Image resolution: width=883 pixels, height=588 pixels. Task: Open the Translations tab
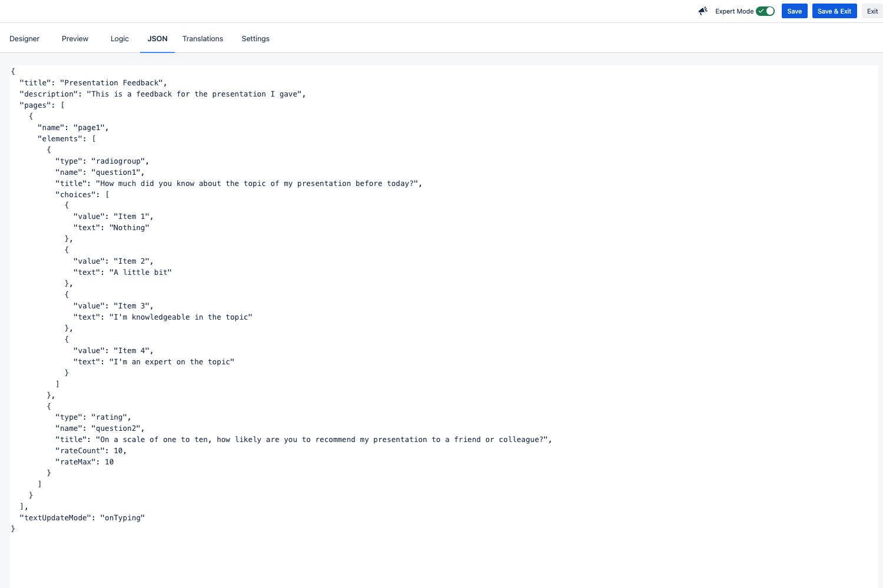point(203,39)
